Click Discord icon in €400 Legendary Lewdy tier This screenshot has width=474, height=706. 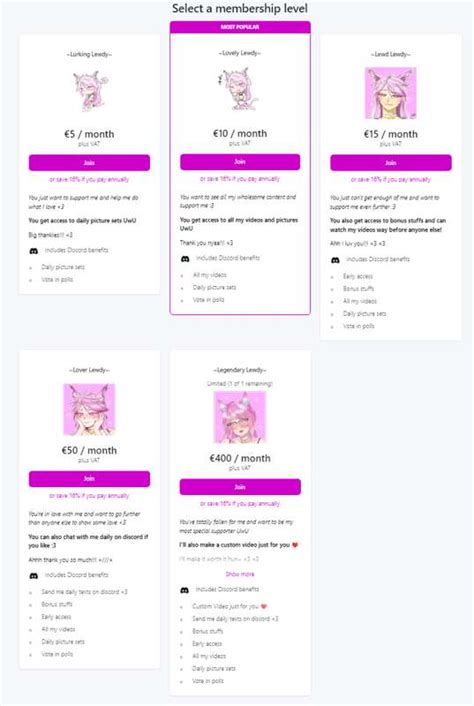(185, 590)
